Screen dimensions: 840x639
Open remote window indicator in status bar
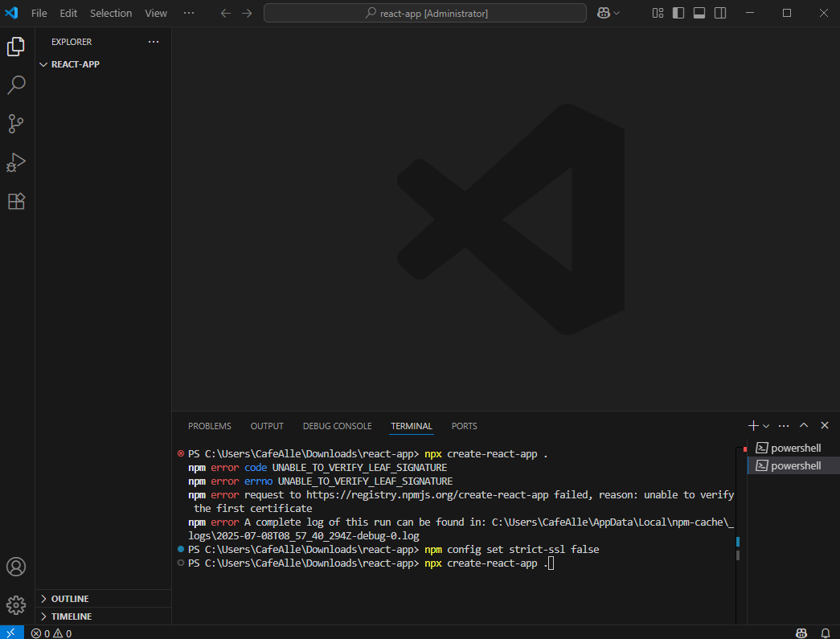12,633
